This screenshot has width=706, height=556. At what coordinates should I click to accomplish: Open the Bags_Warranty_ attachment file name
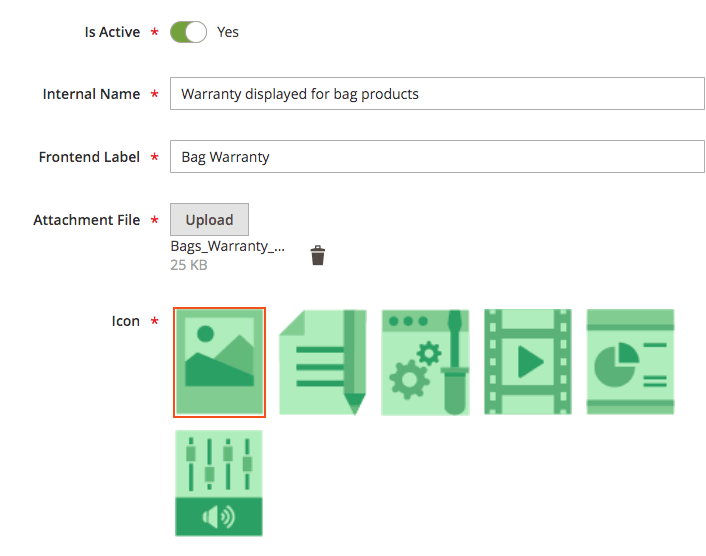[x=227, y=246]
